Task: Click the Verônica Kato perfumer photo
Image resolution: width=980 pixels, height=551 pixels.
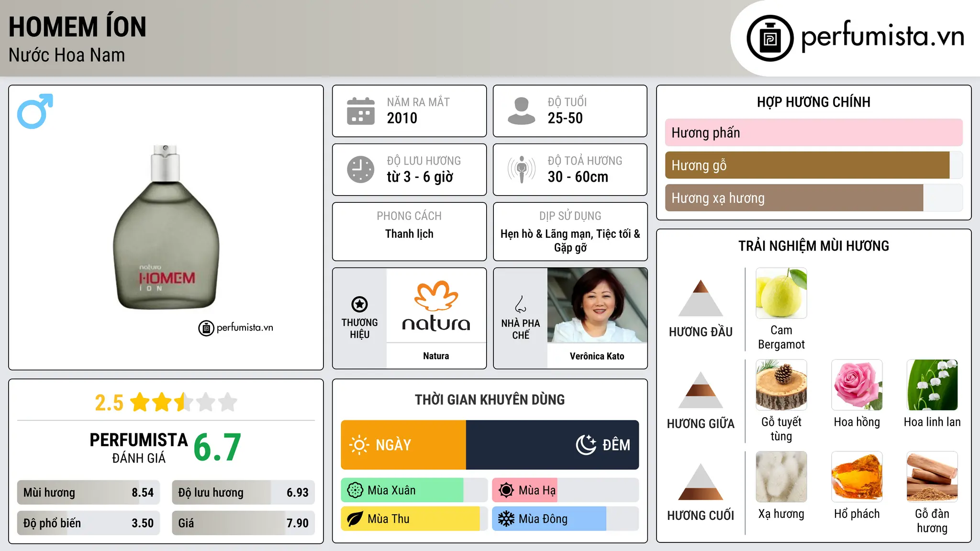Action: (x=597, y=306)
